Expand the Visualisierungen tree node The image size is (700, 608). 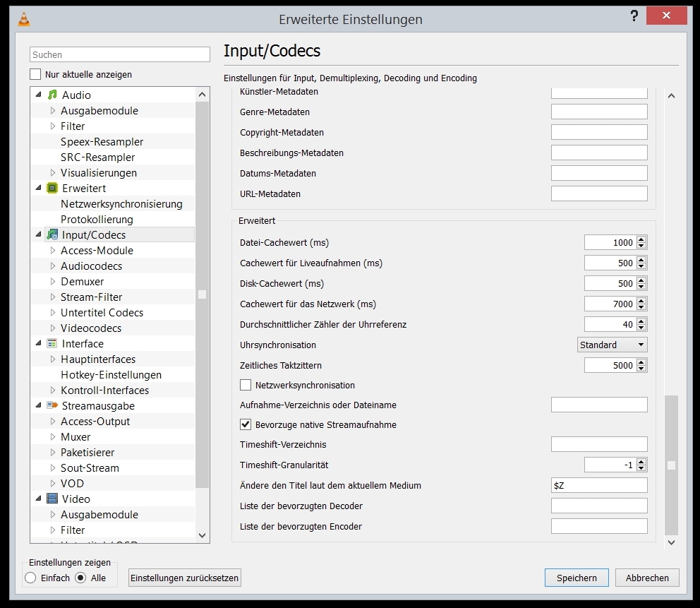[53, 172]
